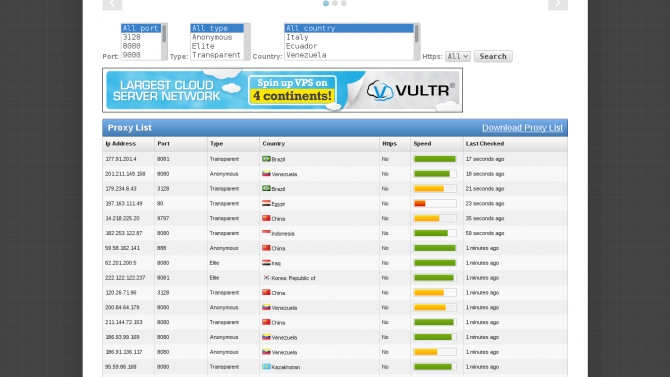
Task: Sort by the Speed column header
Action: coord(422,144)
